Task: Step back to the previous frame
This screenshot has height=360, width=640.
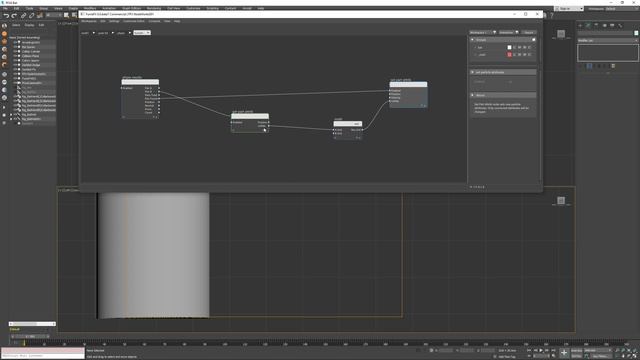Action: pos(536,351)
